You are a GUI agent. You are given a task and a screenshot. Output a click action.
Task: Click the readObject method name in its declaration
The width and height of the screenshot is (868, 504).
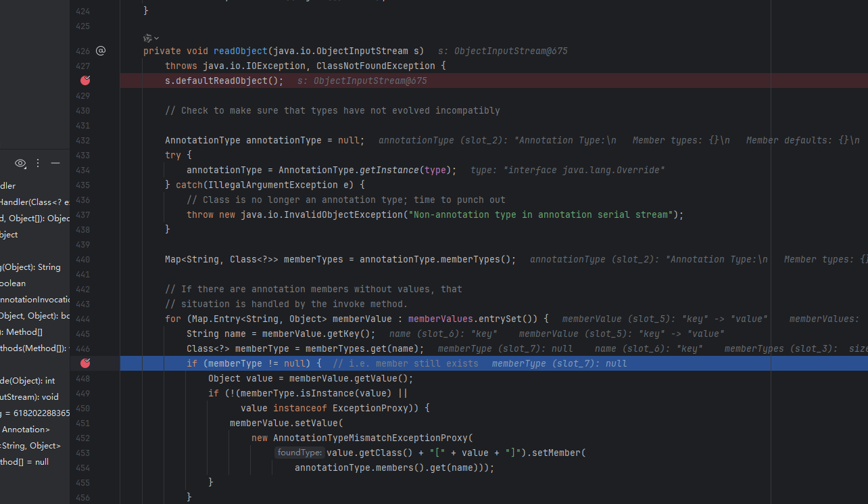point(241,51)
